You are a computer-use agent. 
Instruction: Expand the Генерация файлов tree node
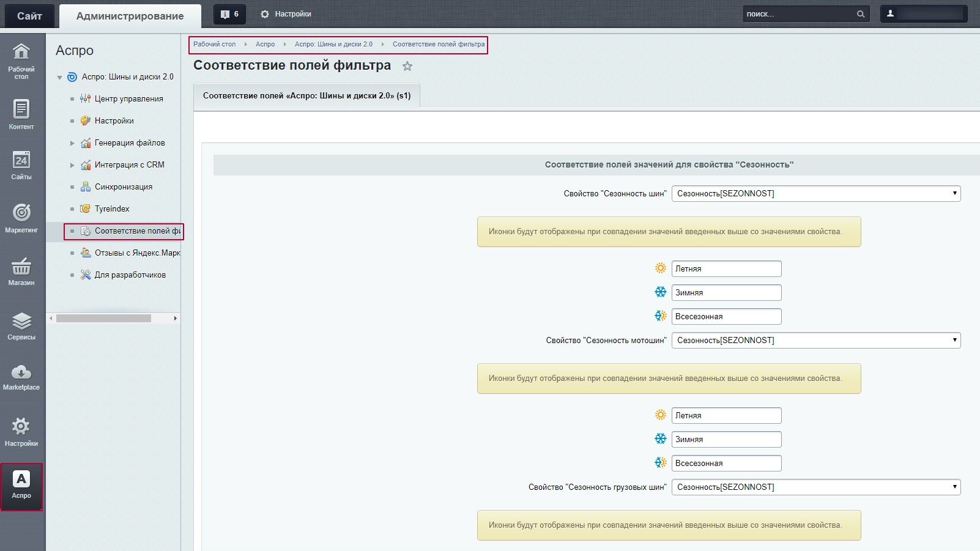click(x=72, y=143)
